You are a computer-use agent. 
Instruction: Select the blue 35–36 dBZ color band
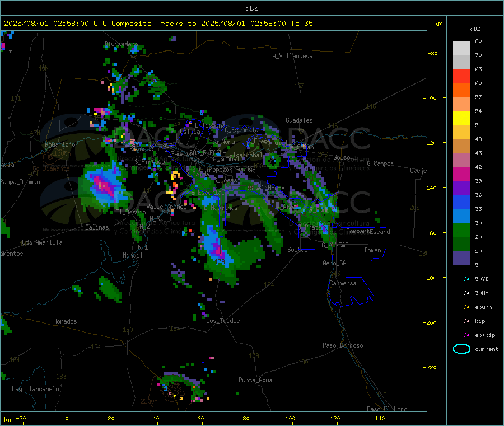pos(461,202)
